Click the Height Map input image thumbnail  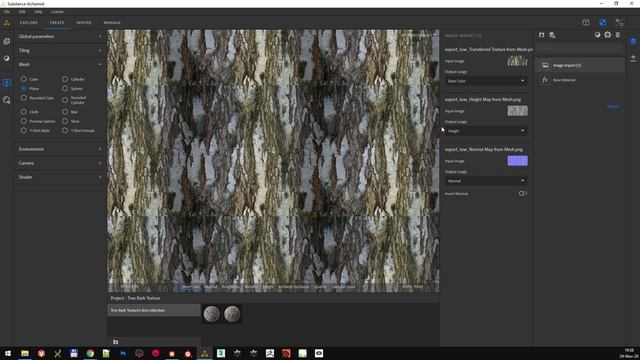(x=517, y=111)
